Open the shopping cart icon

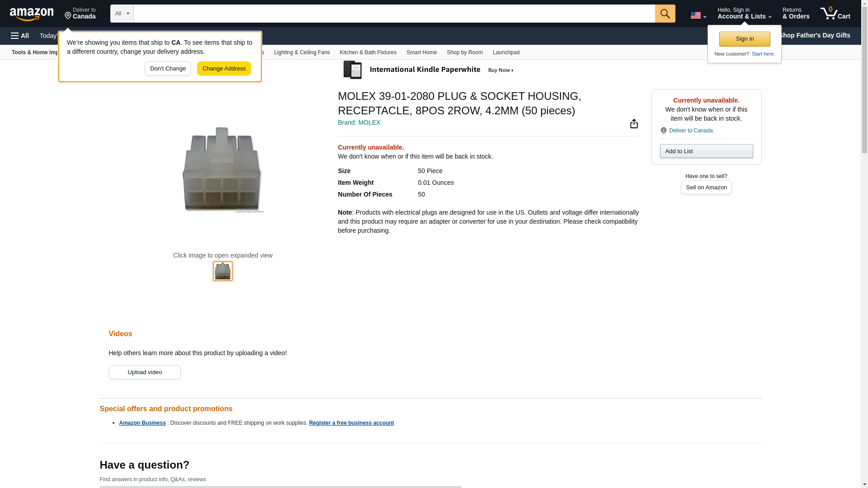point(835,14)
